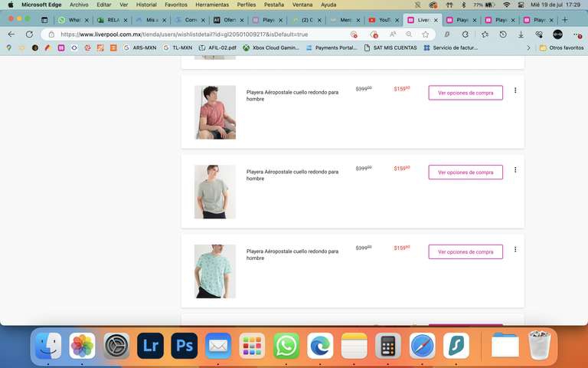588x368 pixels.
Task: Open the Otros favoritos folder
Action: 561,48
